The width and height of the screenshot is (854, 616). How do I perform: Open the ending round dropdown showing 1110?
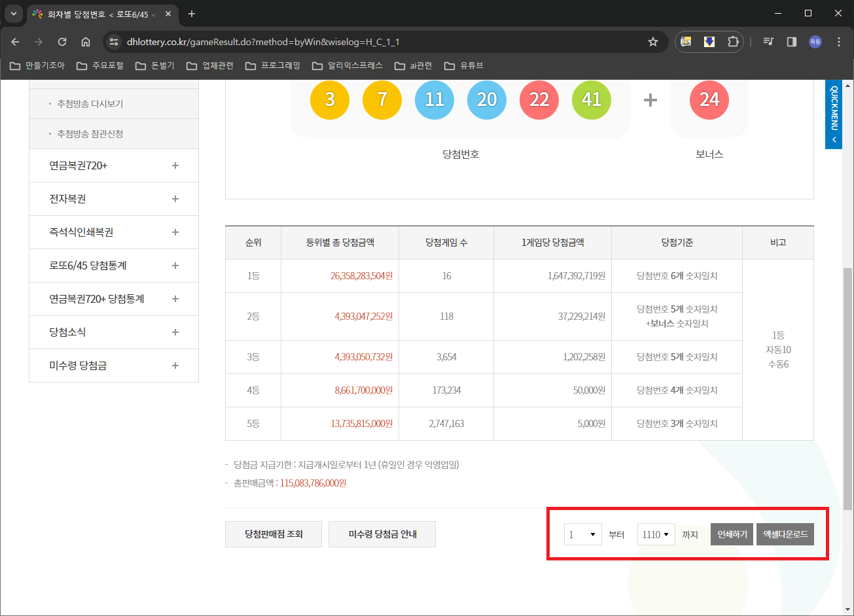point(656,534)
